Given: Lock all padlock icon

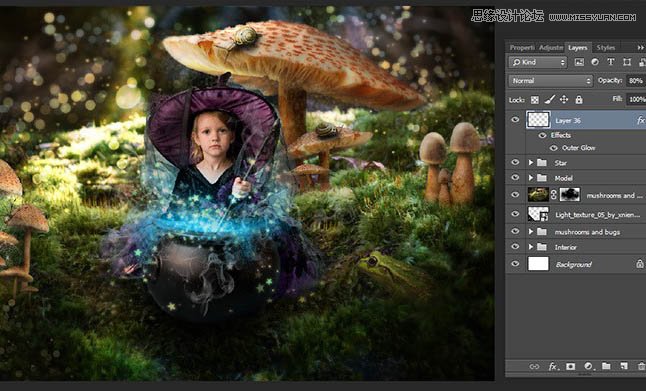Looking at the screenshot, I should (x=579, y=99).
